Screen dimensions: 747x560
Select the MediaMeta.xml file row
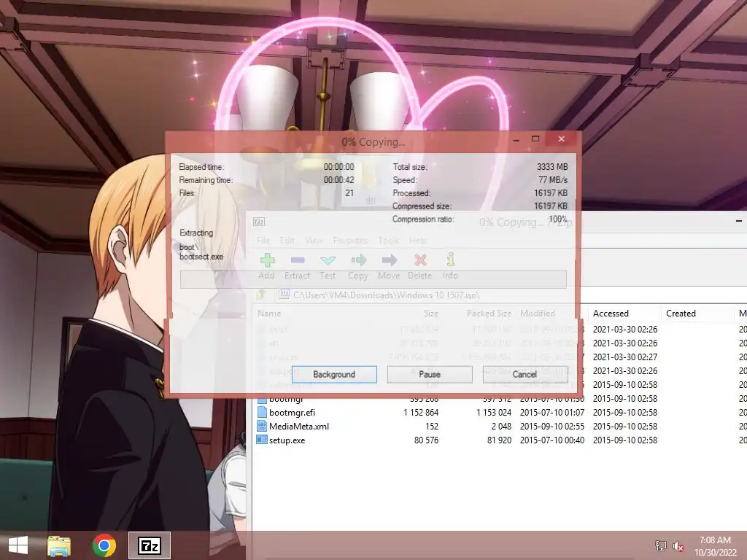[x=499, y=426]
